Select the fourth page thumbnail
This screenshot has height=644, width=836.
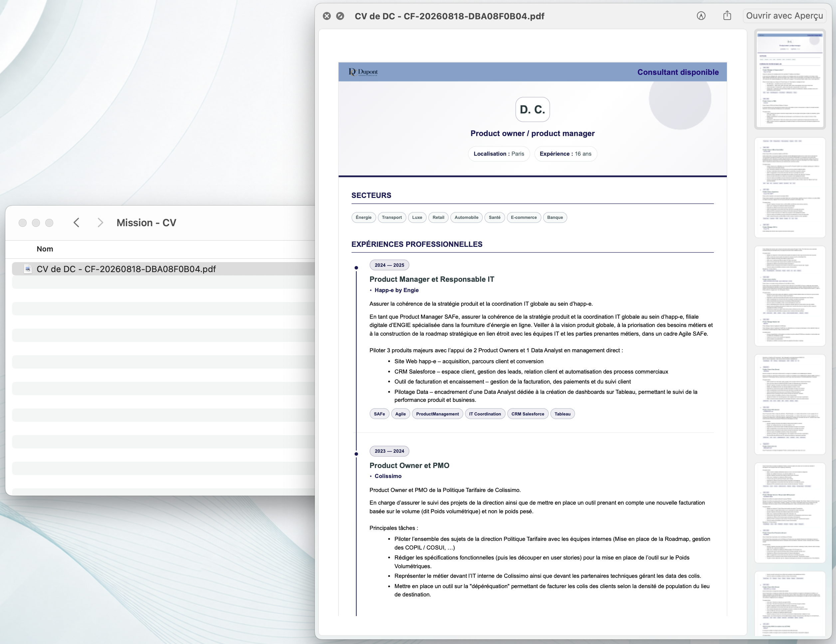[x=790, y=404]
